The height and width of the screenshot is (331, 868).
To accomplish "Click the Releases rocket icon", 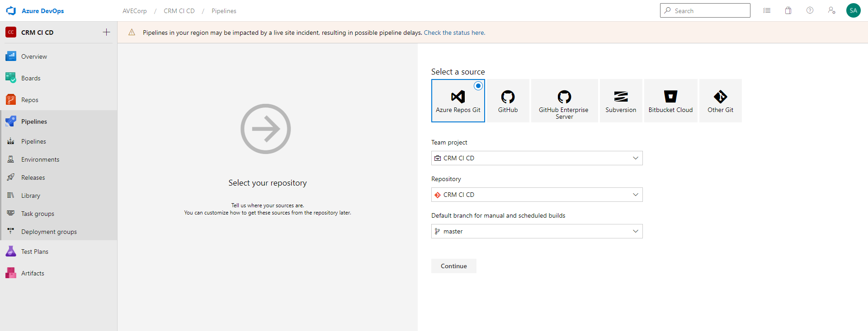I will pos(11,177).
